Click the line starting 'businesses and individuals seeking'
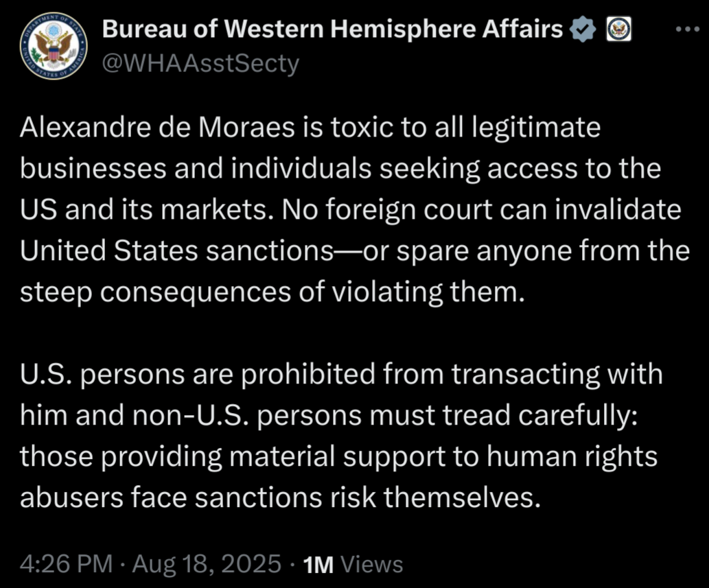Viewport: 709px width, 588px height. [x=340, y=169]
